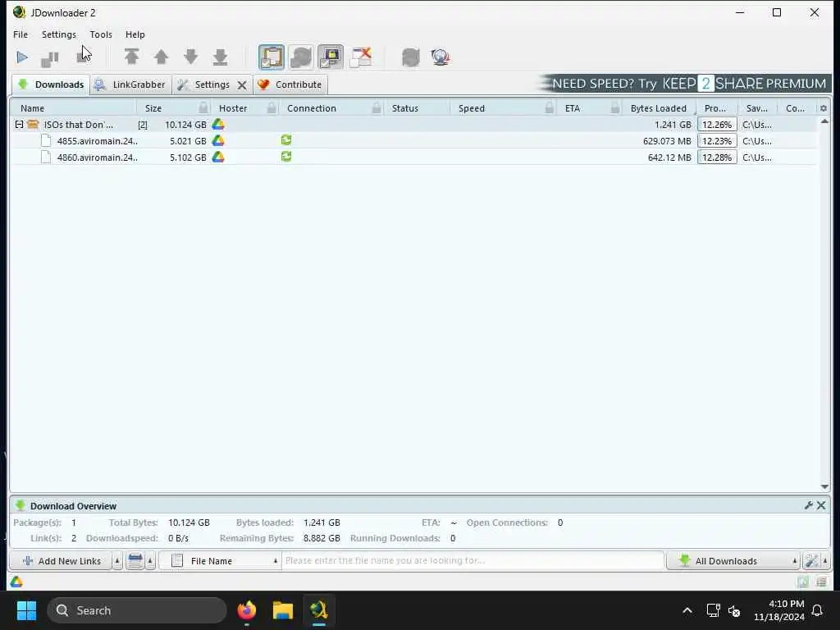This screenshot has height=630, width=840.
Task: Click scrollbar down arrow in downloads list
Action: [x=824, y=486]
